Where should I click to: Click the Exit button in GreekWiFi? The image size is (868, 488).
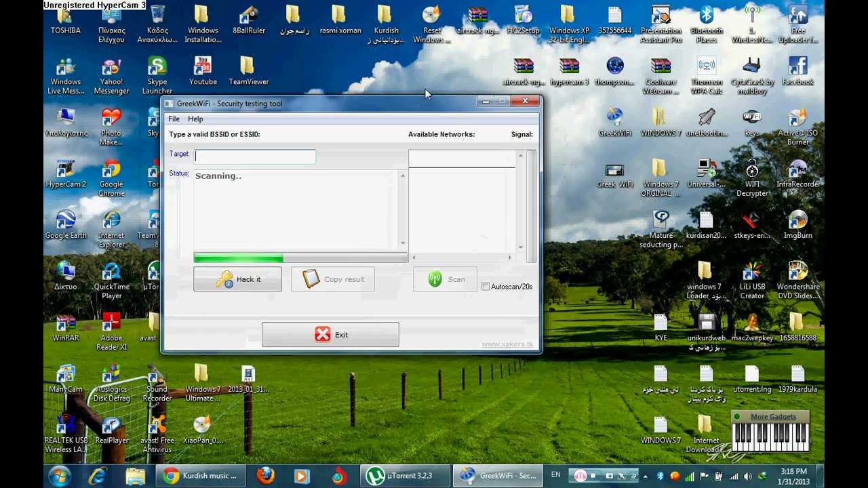[x=330, y=335]
